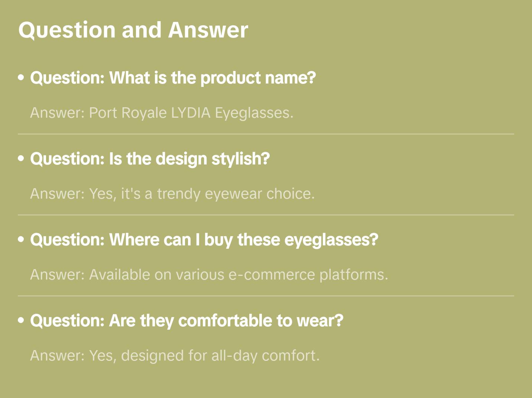Image resolution: width=532 pixels, height=398 pixels.
Task: Click the divider line below the product name answer
Action: click(x=266, y=134)
